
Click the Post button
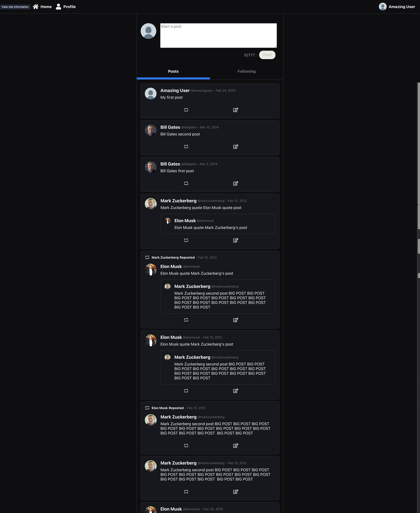267,55
